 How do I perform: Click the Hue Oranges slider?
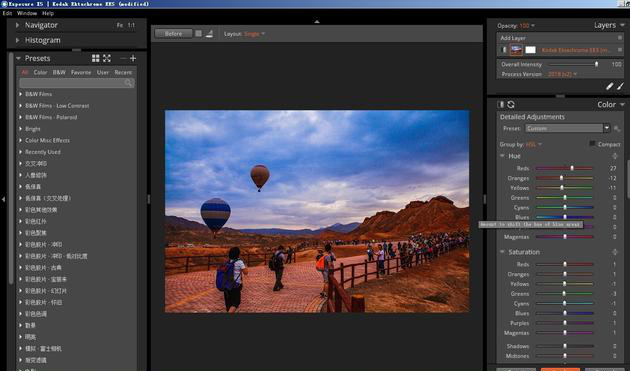tap(564, 178)
